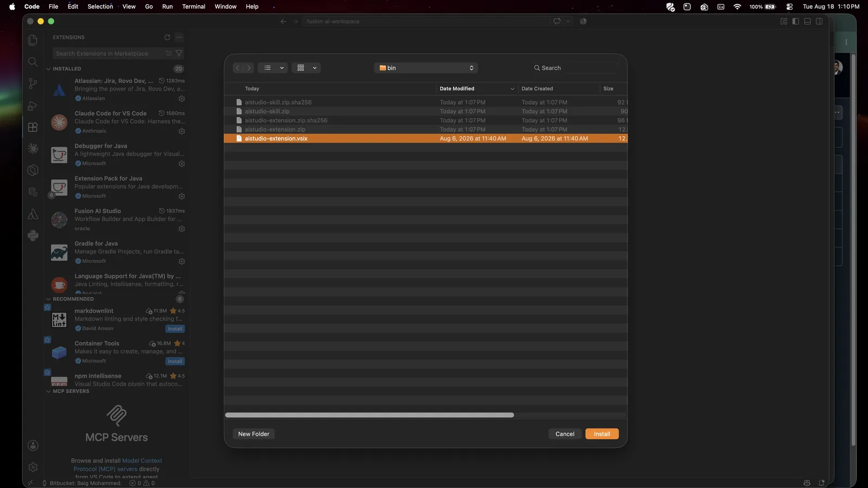The height and width of the screenshot is (488, 868).
Task: Open the Run menu
Action: pos(168,7)
